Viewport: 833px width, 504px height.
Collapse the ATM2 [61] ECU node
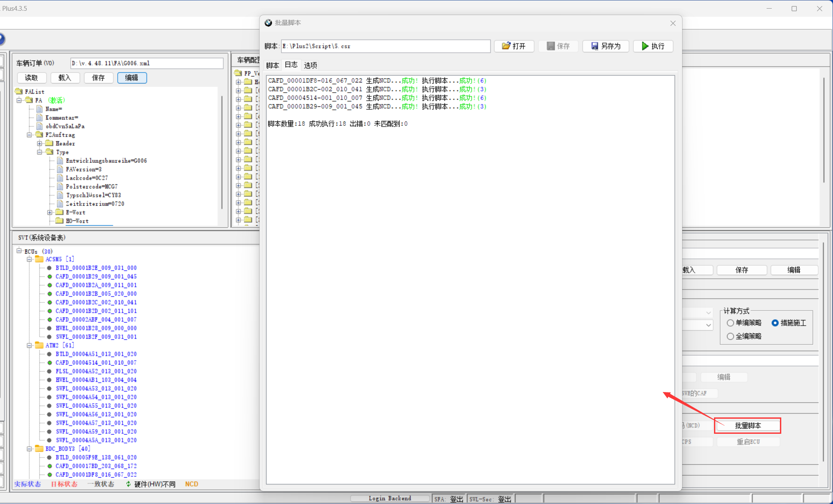[x=29, y=345]
